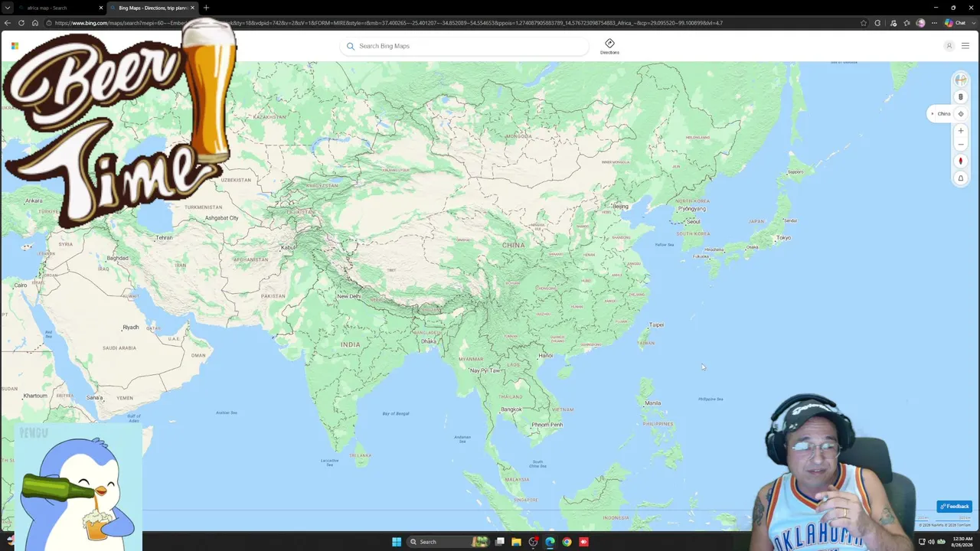Open the media control toolbar icon
Viewport: 980px width, 551px height.
[893, 23]
